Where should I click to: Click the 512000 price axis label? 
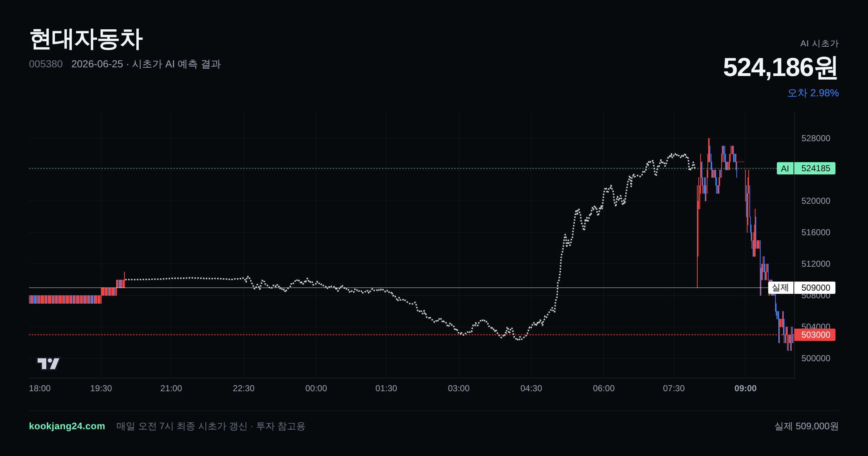click(x=816, y=264)
